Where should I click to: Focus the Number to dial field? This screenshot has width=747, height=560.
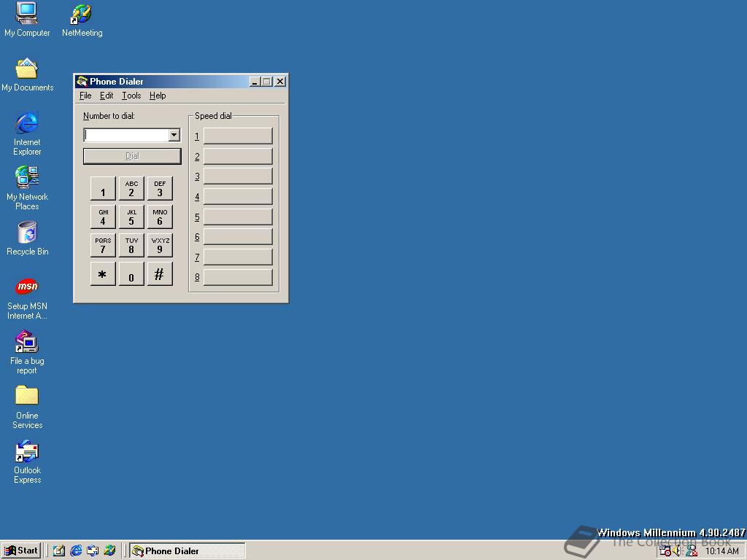click(x=126, y=135)
